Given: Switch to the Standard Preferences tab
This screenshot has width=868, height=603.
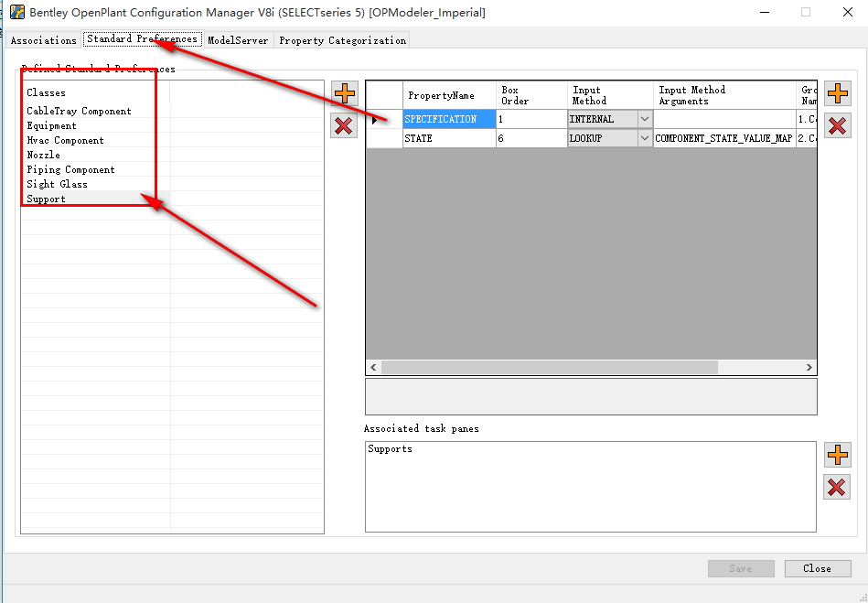Looking at the screenshot, I should pyautogui.click(x=143, y=38).
